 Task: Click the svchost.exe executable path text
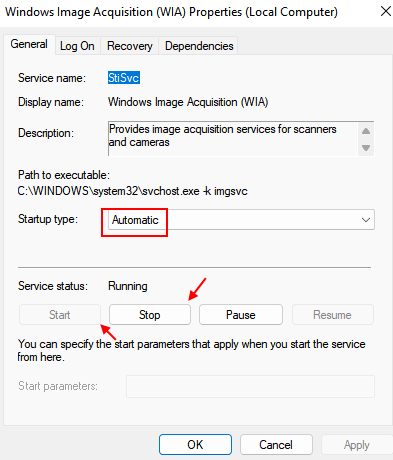click(x=132, y=191)
